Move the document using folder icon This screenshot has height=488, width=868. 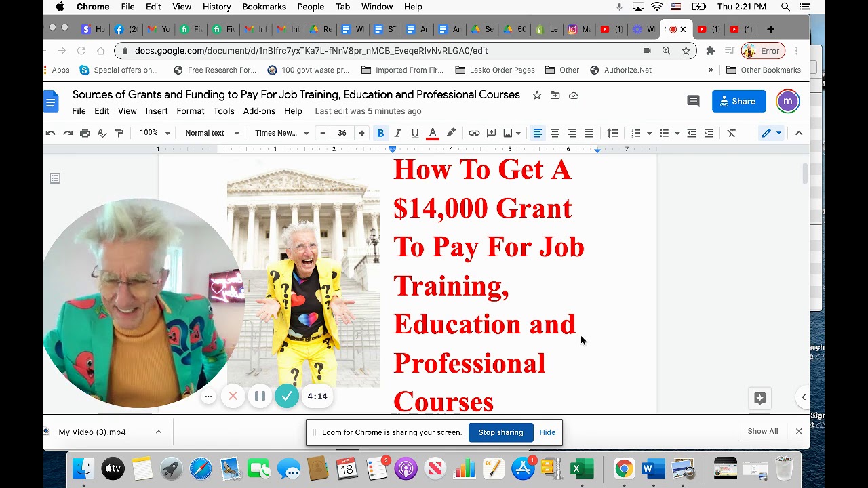[555, 96]
